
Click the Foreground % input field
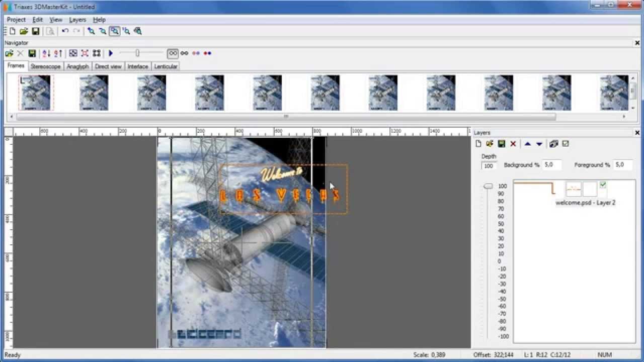click(x=623, y=165)
